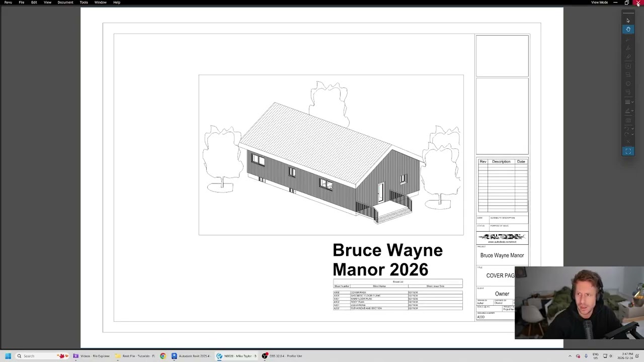
Task: Open the Tools menu
Action: pos(84,3)
